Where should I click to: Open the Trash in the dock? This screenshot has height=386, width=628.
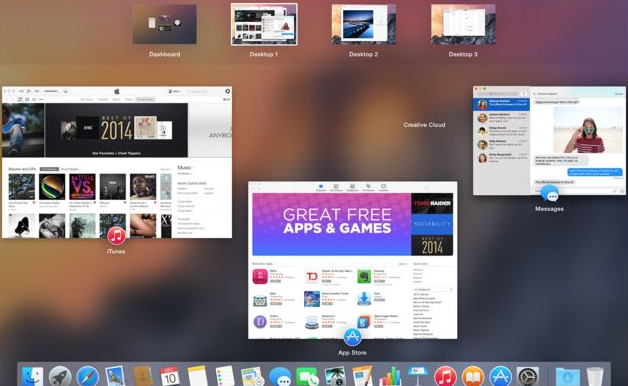pyautogui.click(x=595, y=376)
